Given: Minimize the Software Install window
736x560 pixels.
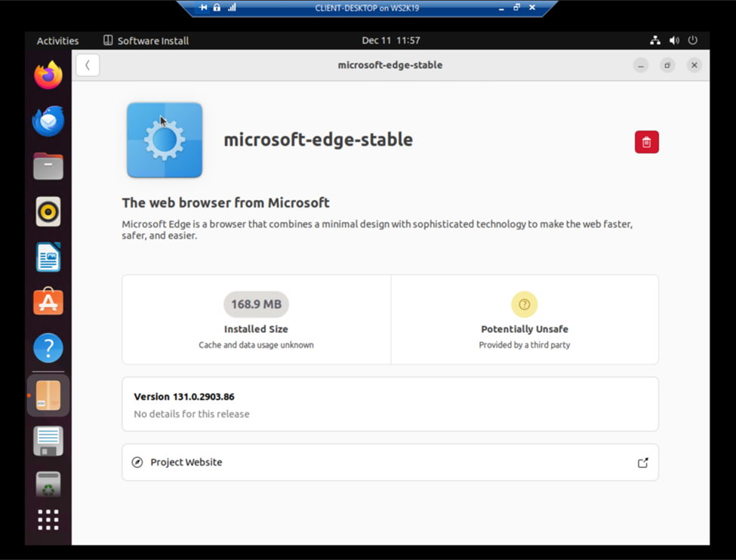Looking at the screenshot, I should (641, 65).
